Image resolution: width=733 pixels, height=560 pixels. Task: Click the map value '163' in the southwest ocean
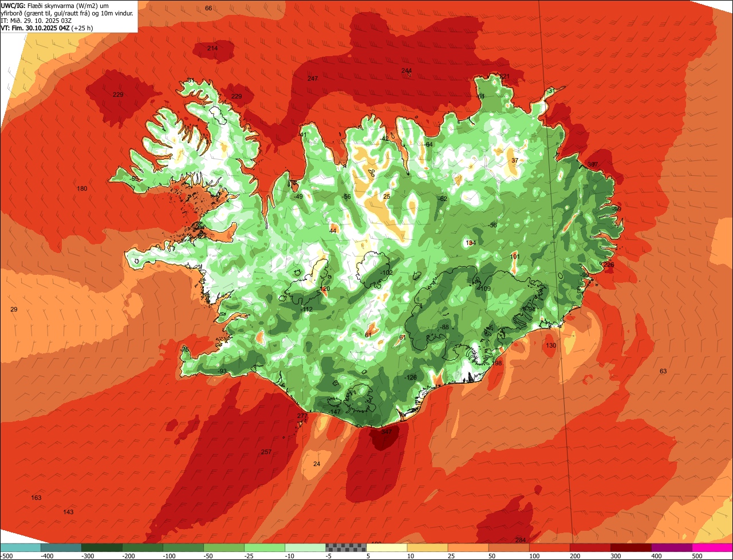36,498
